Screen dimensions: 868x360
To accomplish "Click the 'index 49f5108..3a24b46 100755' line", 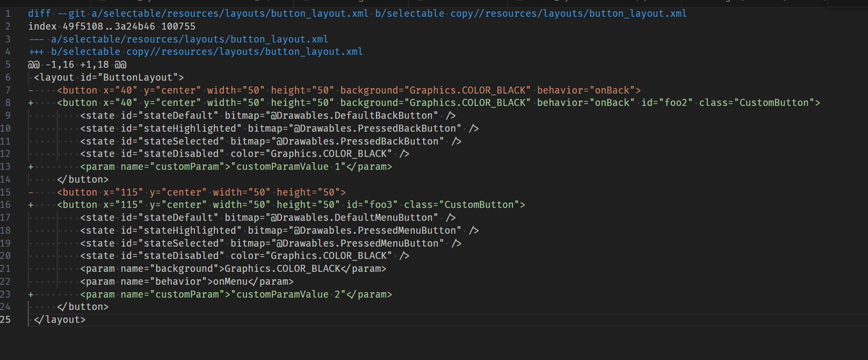I will tap(112, 26).
